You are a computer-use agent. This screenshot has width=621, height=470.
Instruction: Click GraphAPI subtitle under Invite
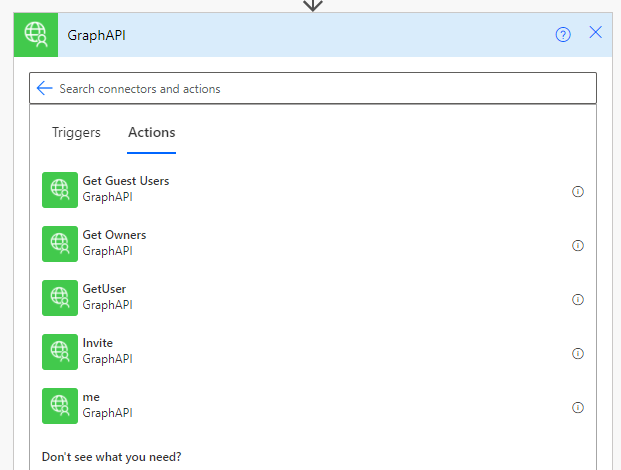[x=107, y=359]
